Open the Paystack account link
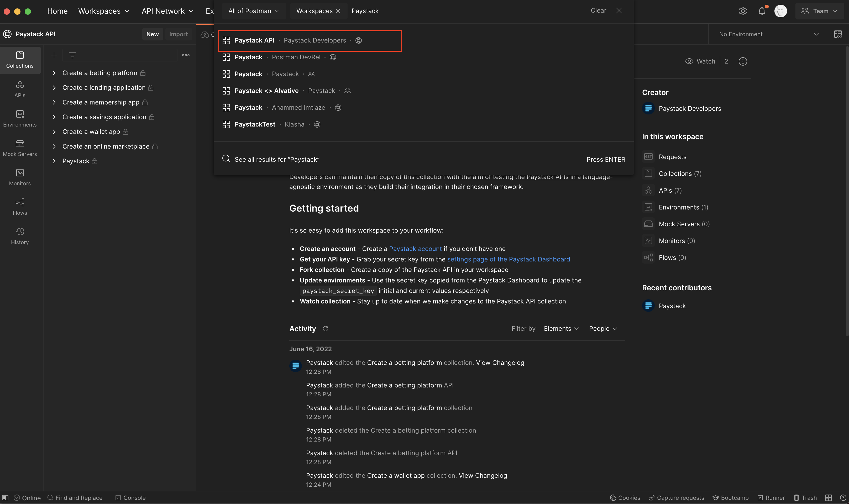 [415, 249]
